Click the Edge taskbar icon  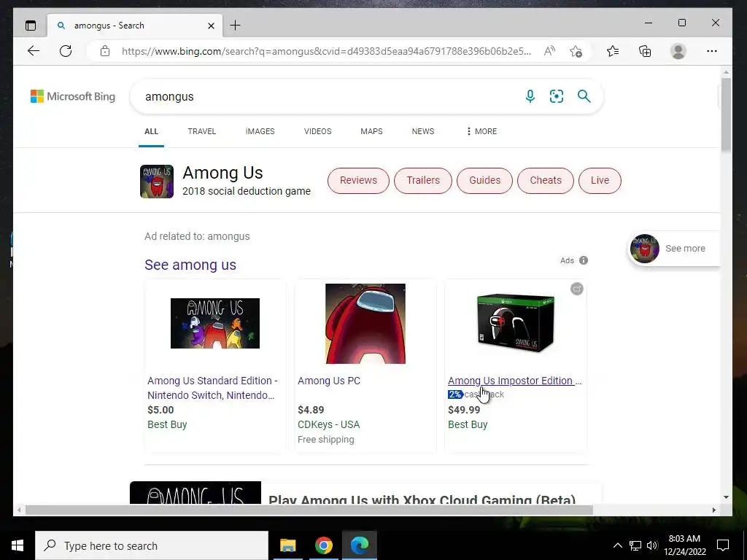click(360, 545)
